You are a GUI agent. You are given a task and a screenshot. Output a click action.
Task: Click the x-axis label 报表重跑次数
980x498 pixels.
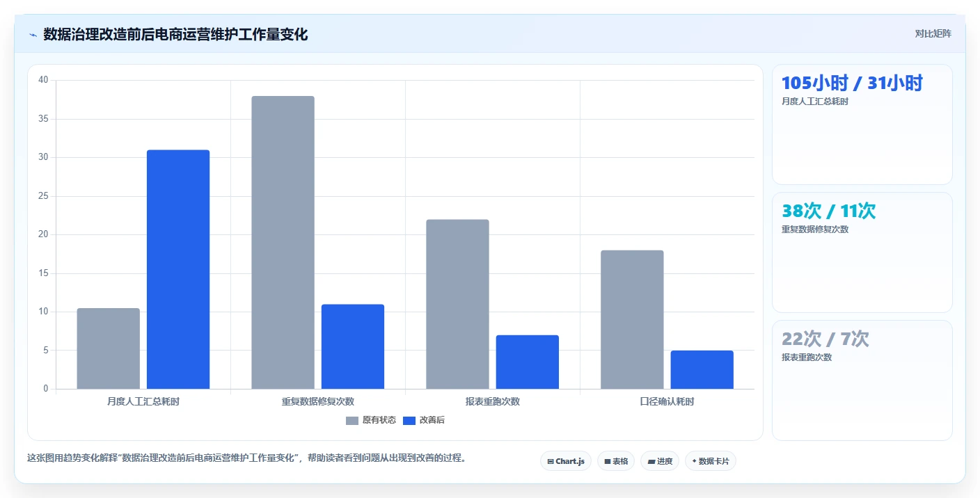pos(493,401)
